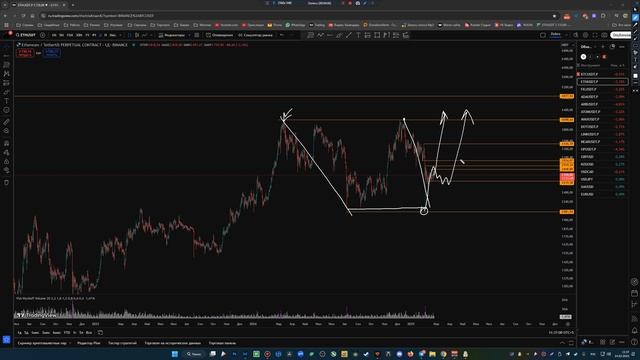The height and width of the screenshot is (360, 640).
Task: Open the Strategy Tester tab
Action: coord(122,343)
